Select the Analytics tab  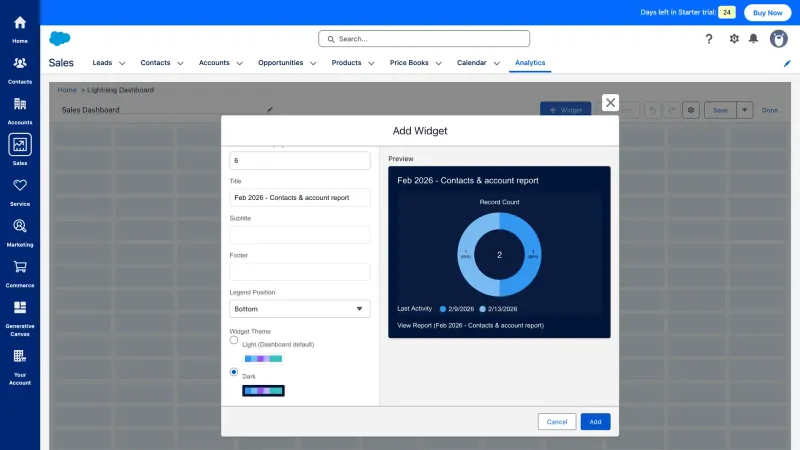[x=530, y=63]
